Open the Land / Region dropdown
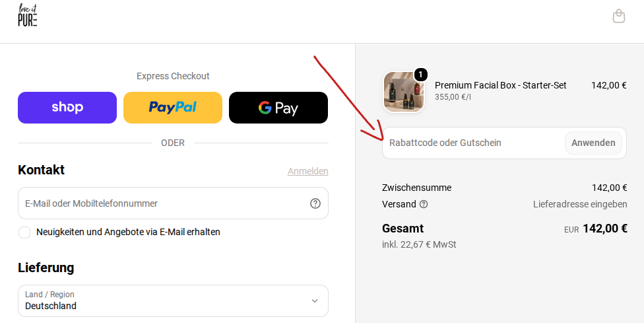The image size is (644, 323). click(x=173, y=301)
